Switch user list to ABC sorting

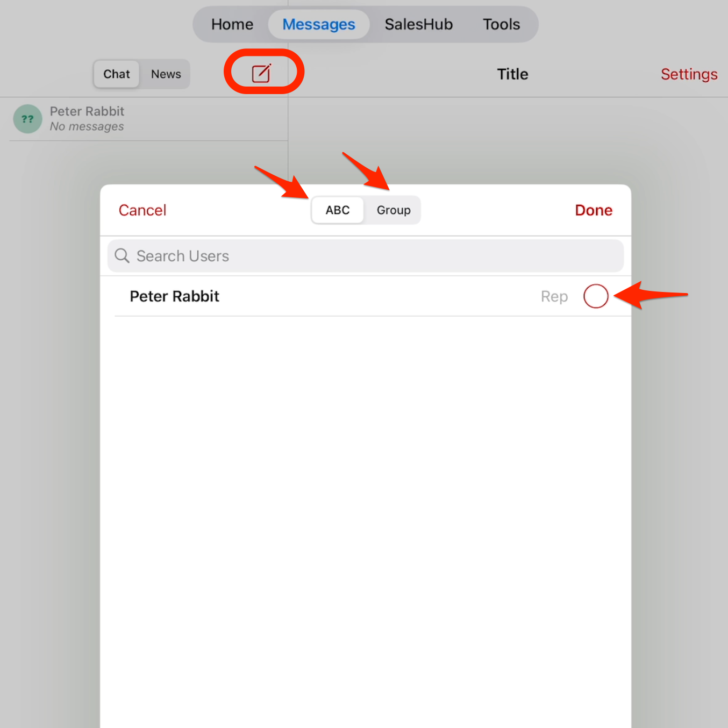tap(337, 210)
